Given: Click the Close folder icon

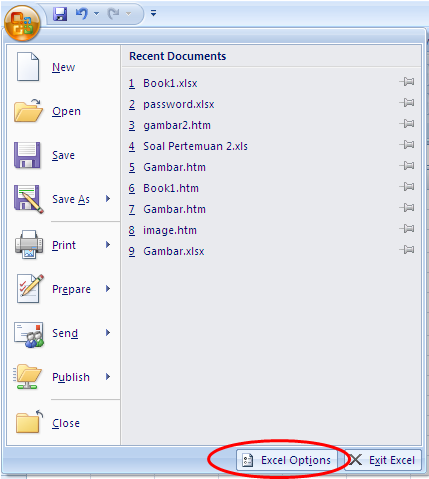Looking at the screenshot, I should click(29, 422).
